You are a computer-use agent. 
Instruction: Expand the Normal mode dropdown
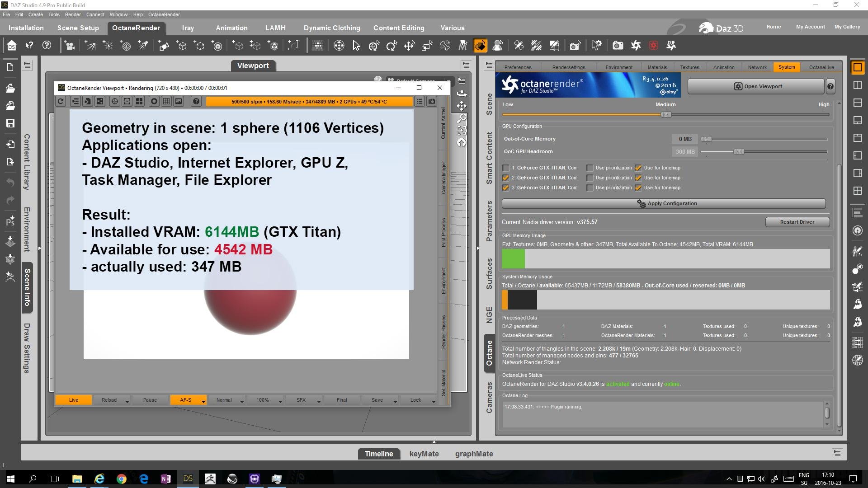(242, 401)
